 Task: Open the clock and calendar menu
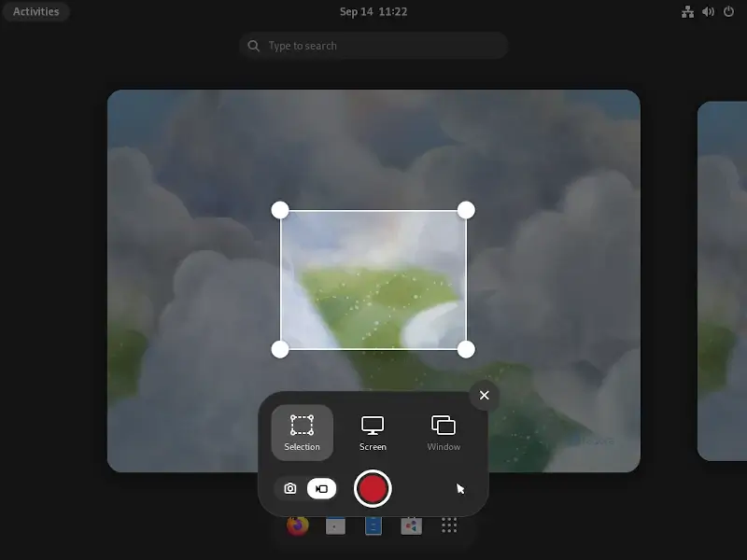(373, 11)
